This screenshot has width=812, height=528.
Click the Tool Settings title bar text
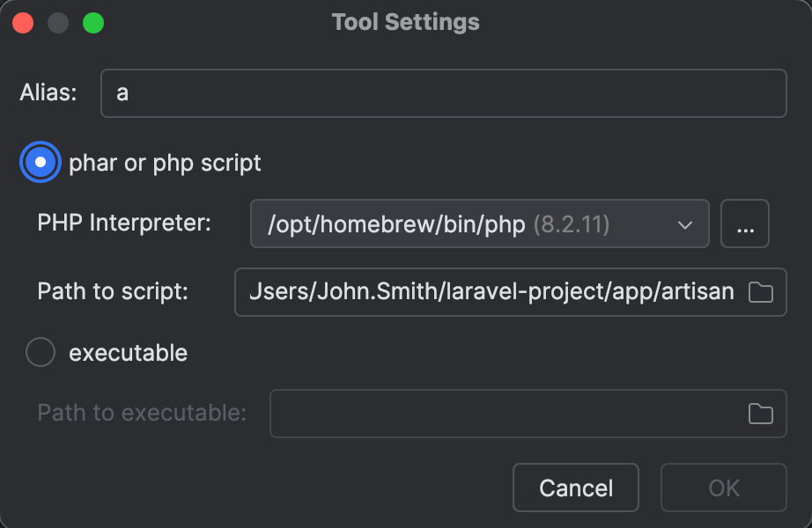406,22
